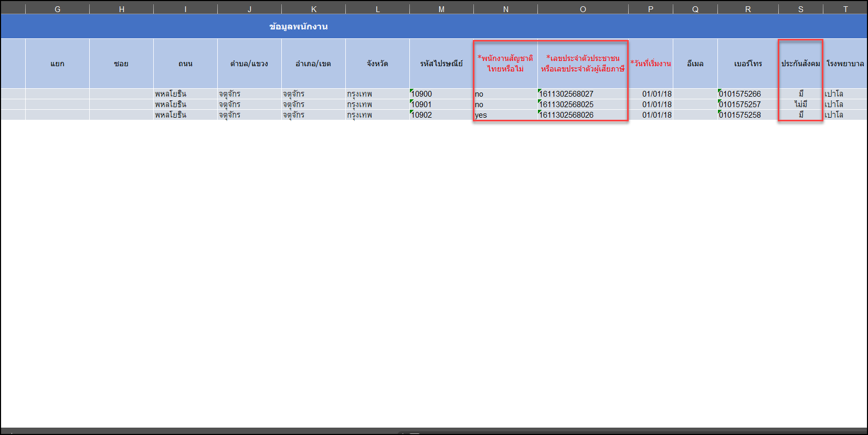Viewport: 868px width, 435px height.
Task: Select the ไม่มี social security cell
Action: [x=800, y=105]
